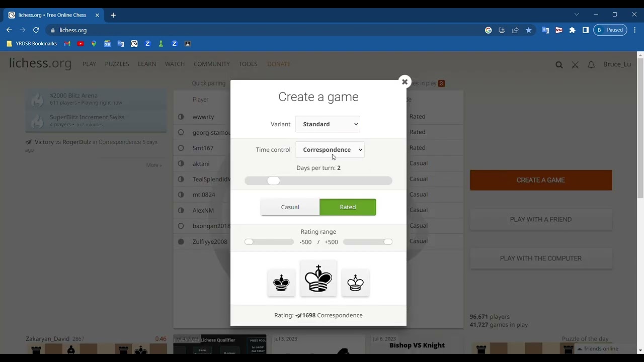Open the Time control Correspondence dropdown

tap(330, 150)
